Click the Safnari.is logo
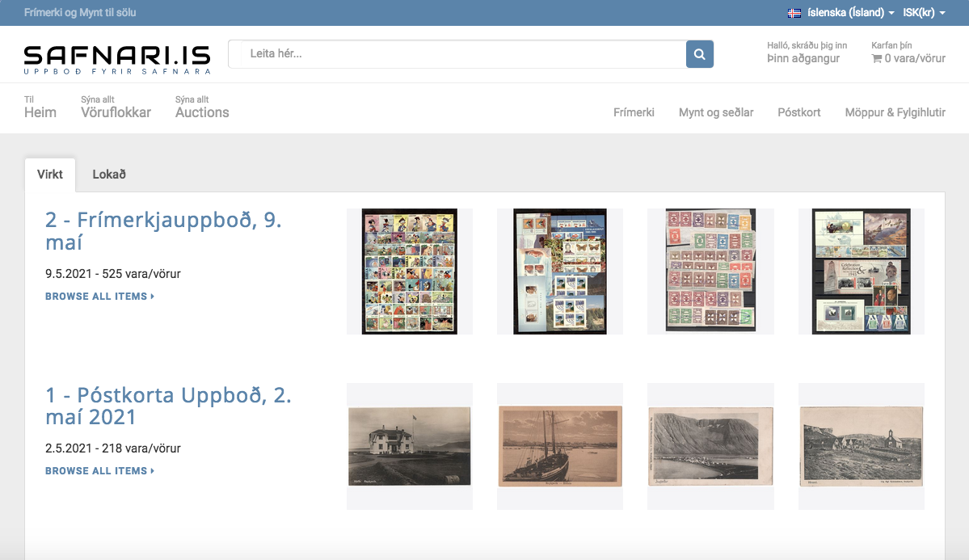This screenshot has height=560, width=969. coord(117,59)
